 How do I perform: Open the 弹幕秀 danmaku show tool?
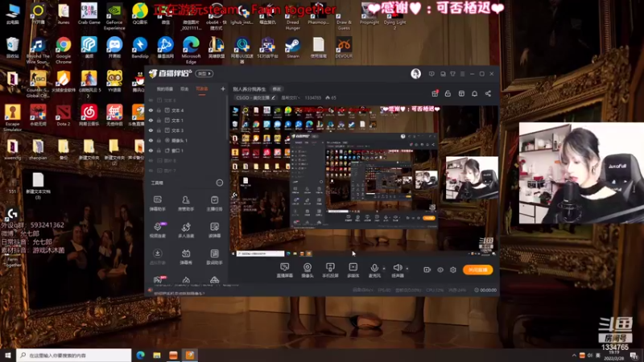point(186,257)
